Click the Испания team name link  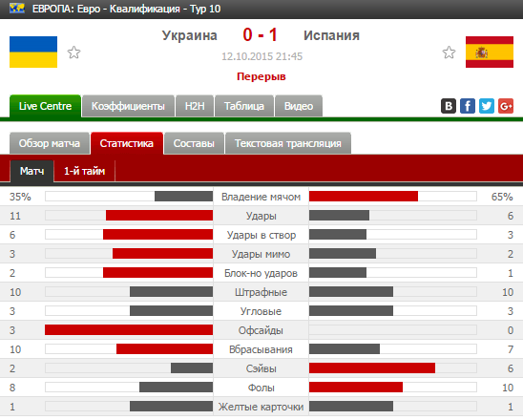tap(331, 35)
